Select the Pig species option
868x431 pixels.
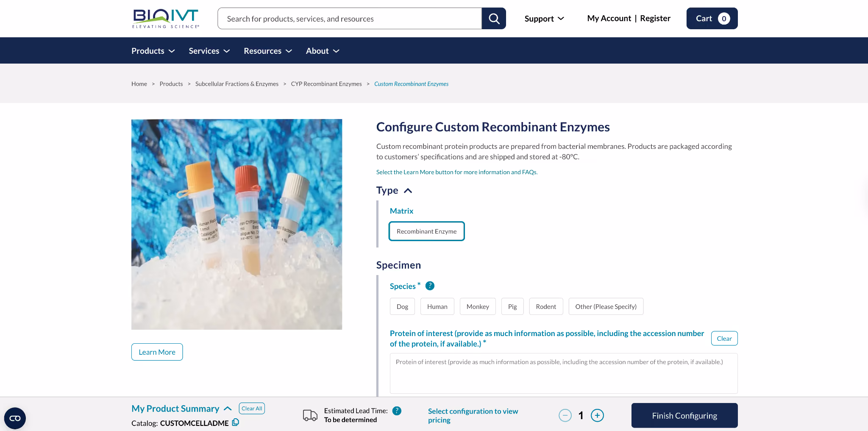pos(512,306)
